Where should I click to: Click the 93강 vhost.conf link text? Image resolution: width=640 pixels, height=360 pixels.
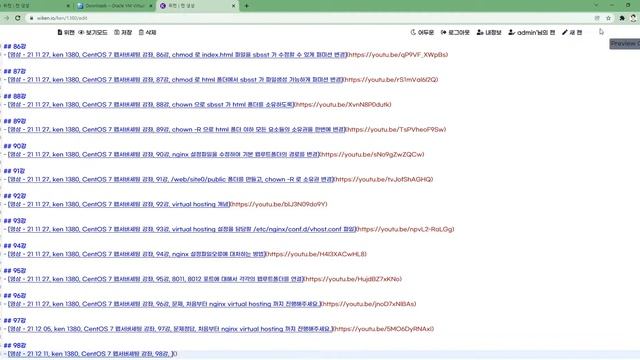click(182, 229)
